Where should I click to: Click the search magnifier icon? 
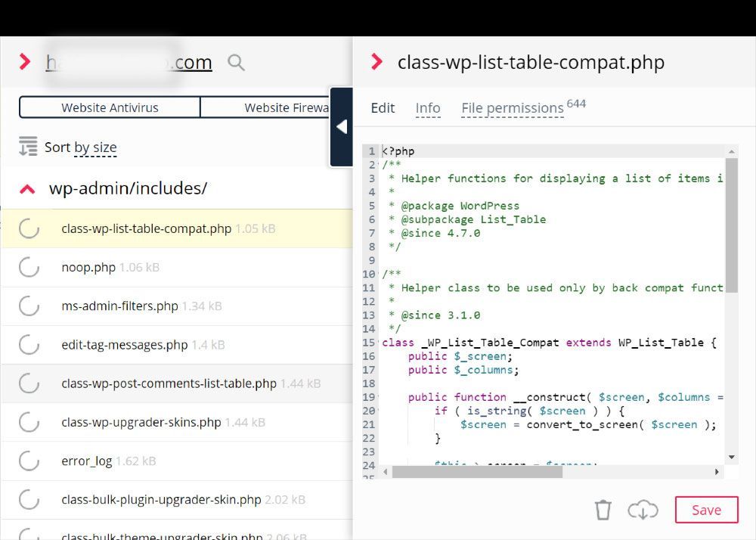pos(236,63)
